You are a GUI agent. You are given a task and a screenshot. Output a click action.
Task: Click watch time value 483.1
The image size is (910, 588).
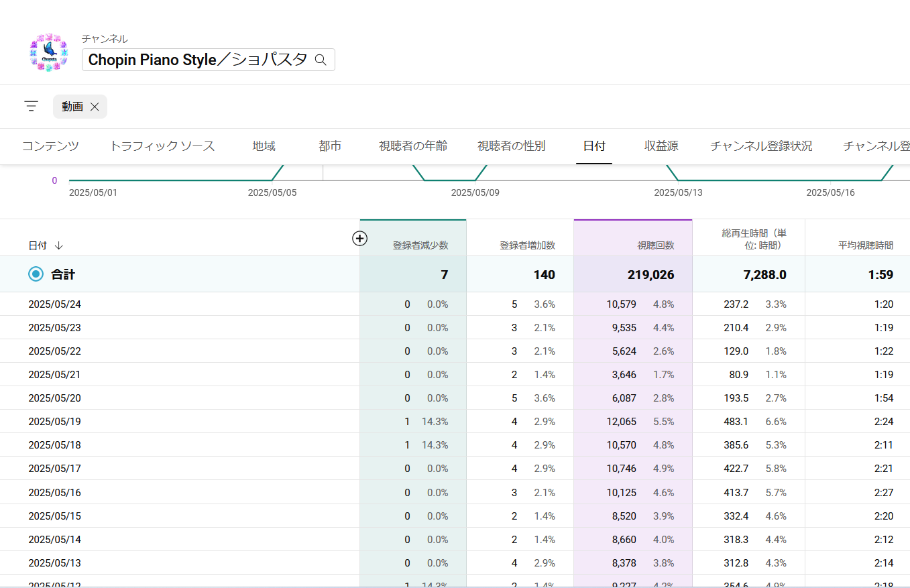[x=736, y=422]
